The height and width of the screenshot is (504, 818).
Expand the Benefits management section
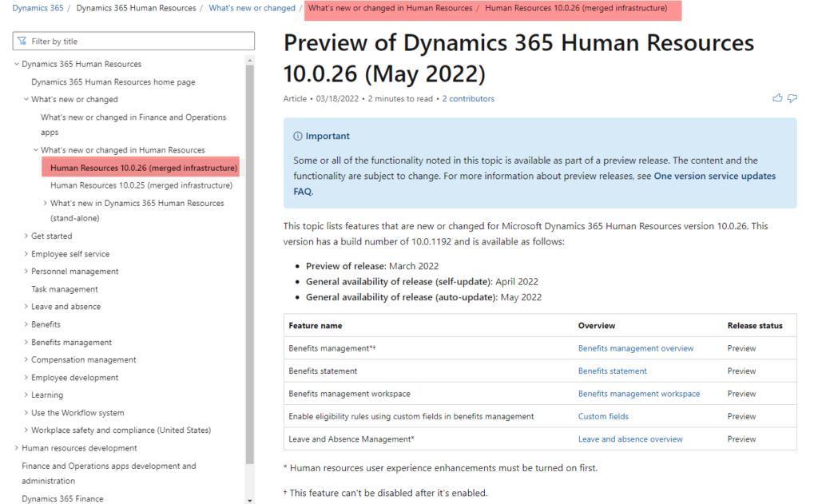[26, 343]
